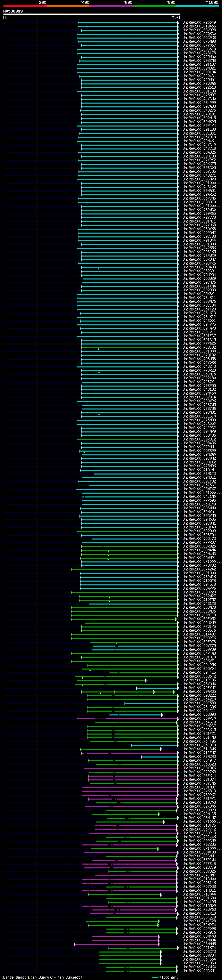
Task: Open the UniRef100_Q43182 entry
Action: tap(199, 390)
